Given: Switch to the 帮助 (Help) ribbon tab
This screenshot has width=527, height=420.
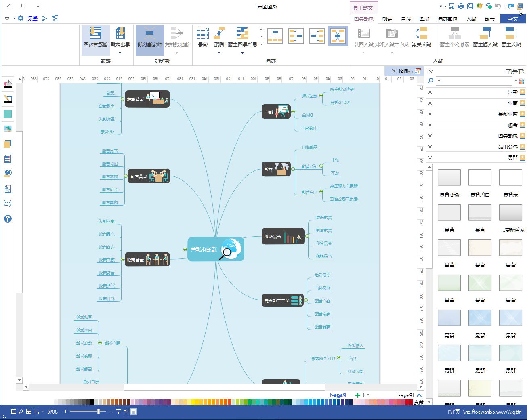Looking at the screenshot, I should pyautogui.click(x=387, y=19).
